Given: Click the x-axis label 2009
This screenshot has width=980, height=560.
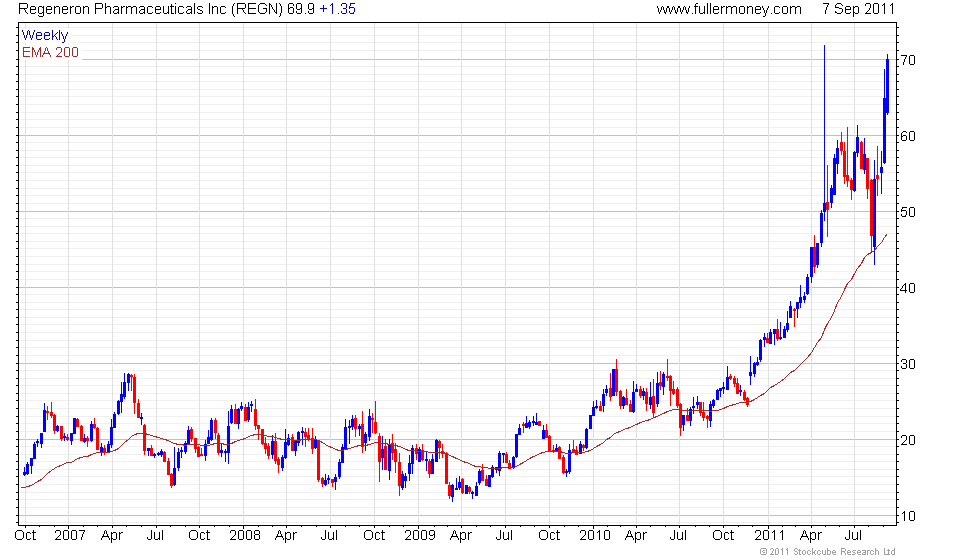Looking at the screenshot, I should (419, 536).
